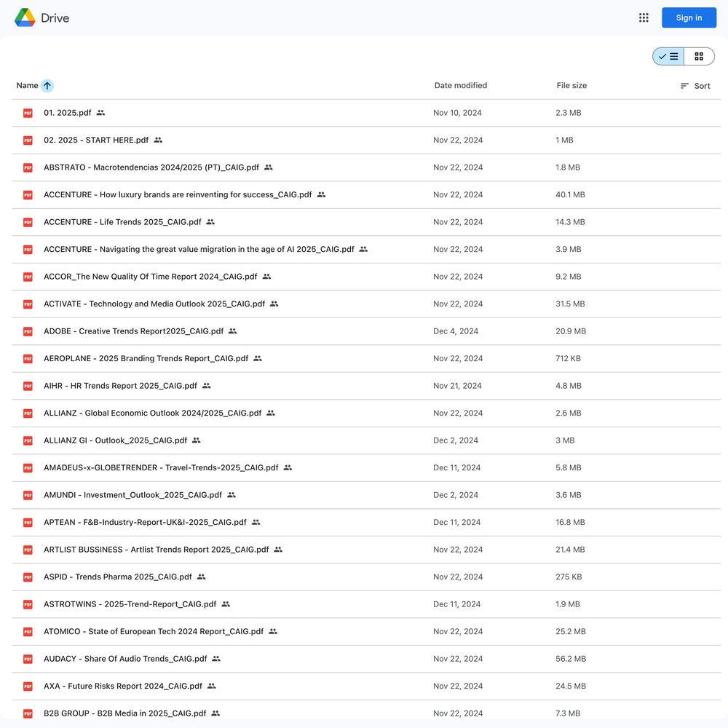Click PDF icon of ACTIVATE Technology and Media file
Screen dimensions: 728x728
click(x=28, y=304)
